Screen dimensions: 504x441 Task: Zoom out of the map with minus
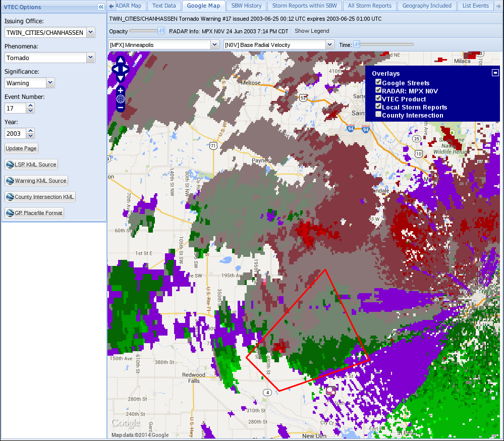(121, 107)
